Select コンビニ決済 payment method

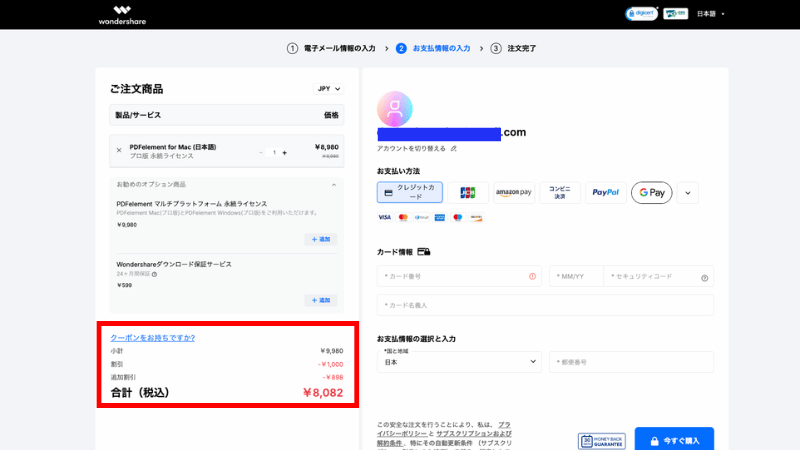[560, 192]
